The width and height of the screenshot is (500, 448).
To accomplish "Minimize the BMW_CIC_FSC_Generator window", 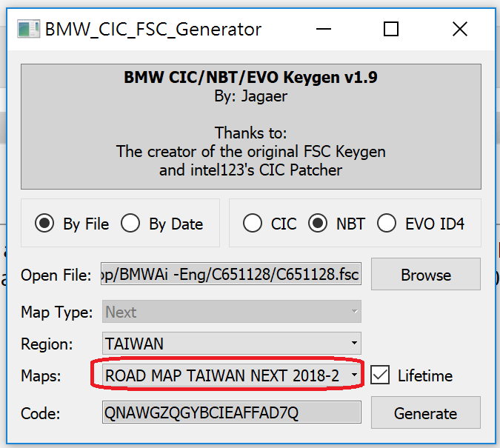I will click(324, 29).
